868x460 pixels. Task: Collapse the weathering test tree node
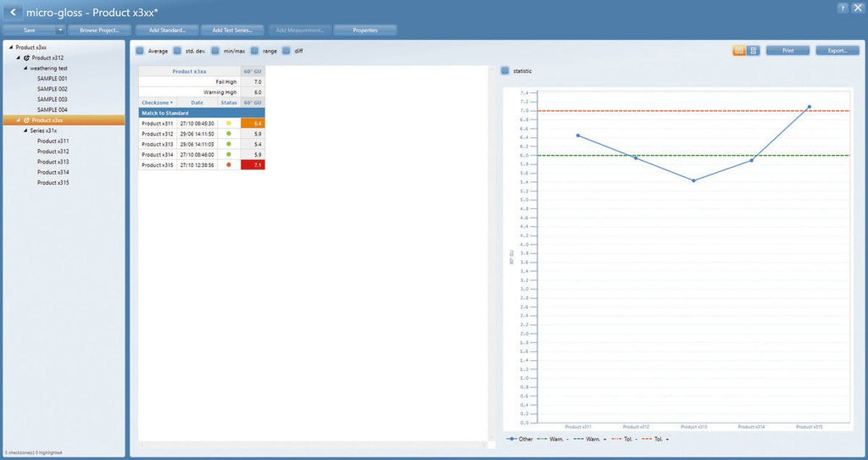click(25, 68)
